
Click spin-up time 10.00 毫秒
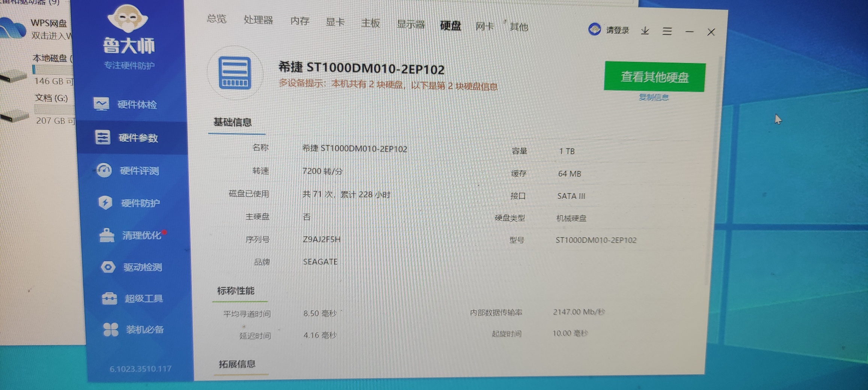coord(570,333)
